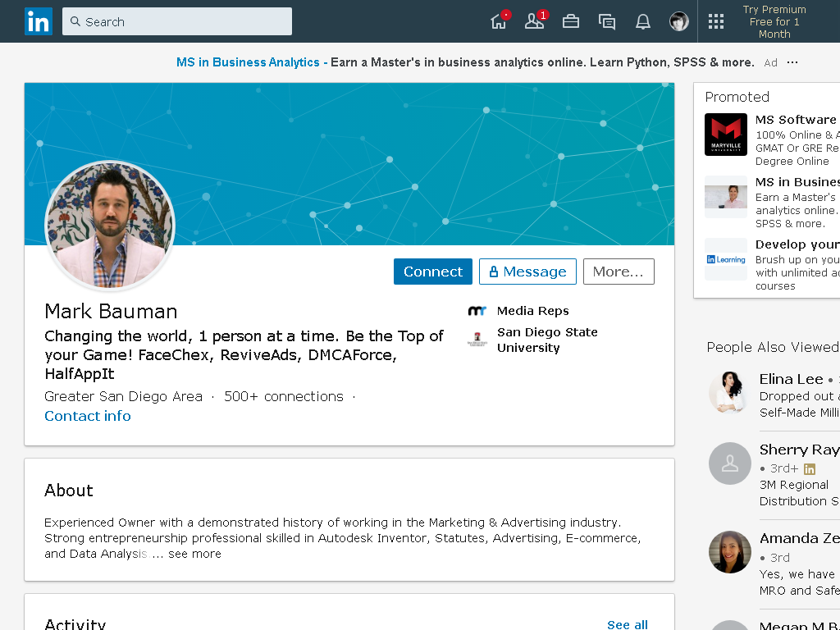Open the Work apps grid icon
Screen dimensions: 840x630
point(715,21)
